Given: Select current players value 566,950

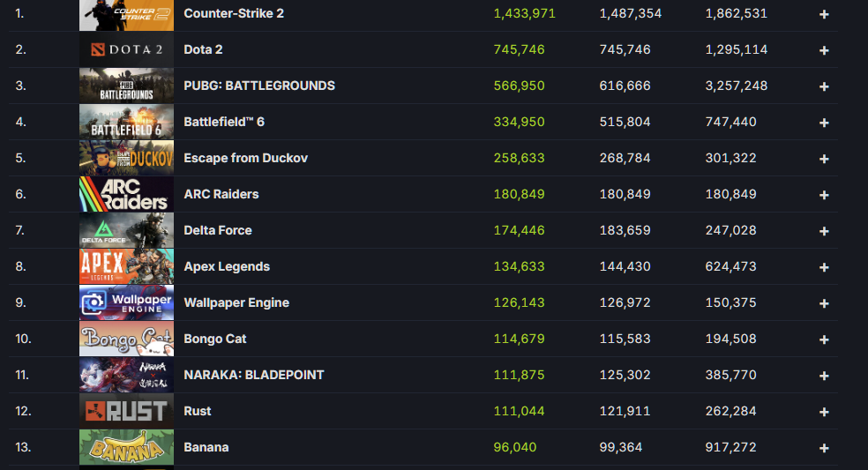Looking at the screenshot, I should click(520, 86).
